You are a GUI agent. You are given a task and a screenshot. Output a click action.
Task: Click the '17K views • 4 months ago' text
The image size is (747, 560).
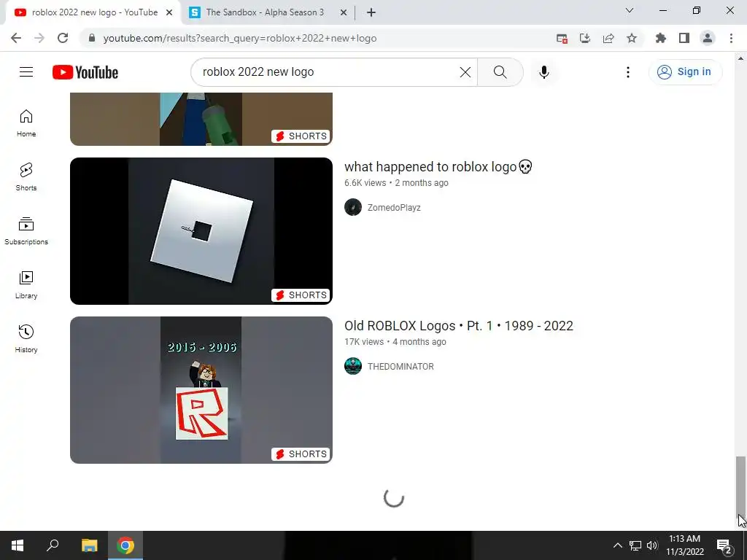pos(395,342)
